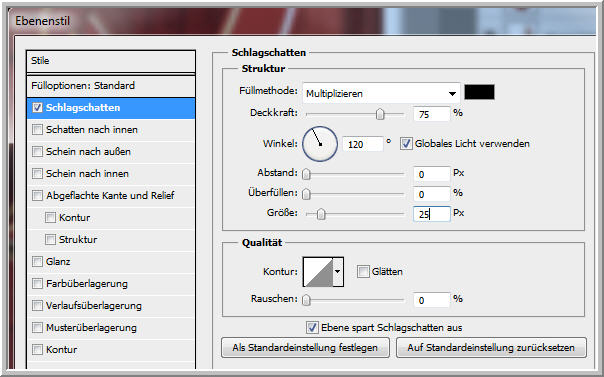Expand the Kontur curve picker arrow
The image size is (604, 377).
(338, 272)
